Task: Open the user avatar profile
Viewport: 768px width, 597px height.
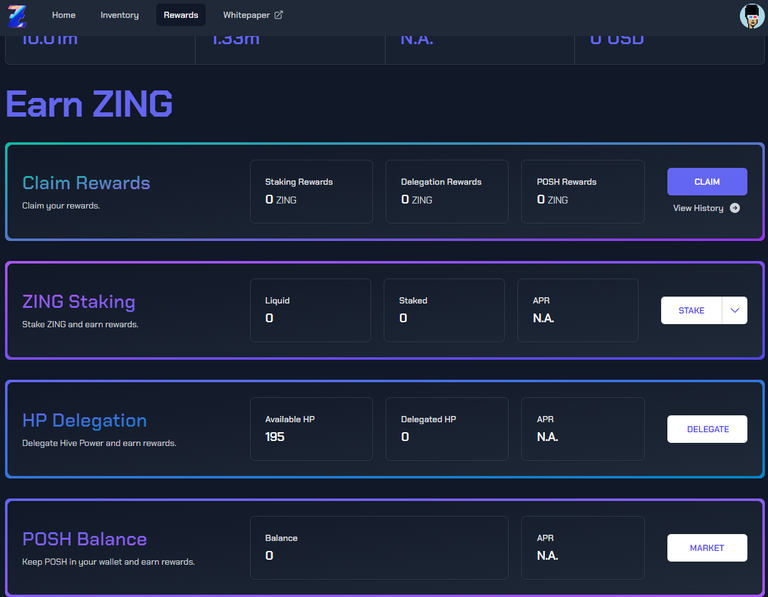Action: 752,16
